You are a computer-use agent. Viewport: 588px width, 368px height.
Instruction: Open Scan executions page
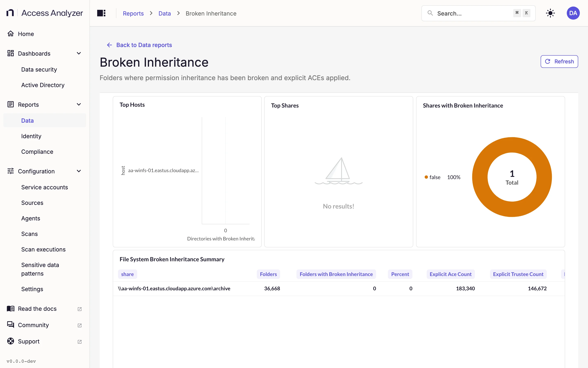(43, 249)
